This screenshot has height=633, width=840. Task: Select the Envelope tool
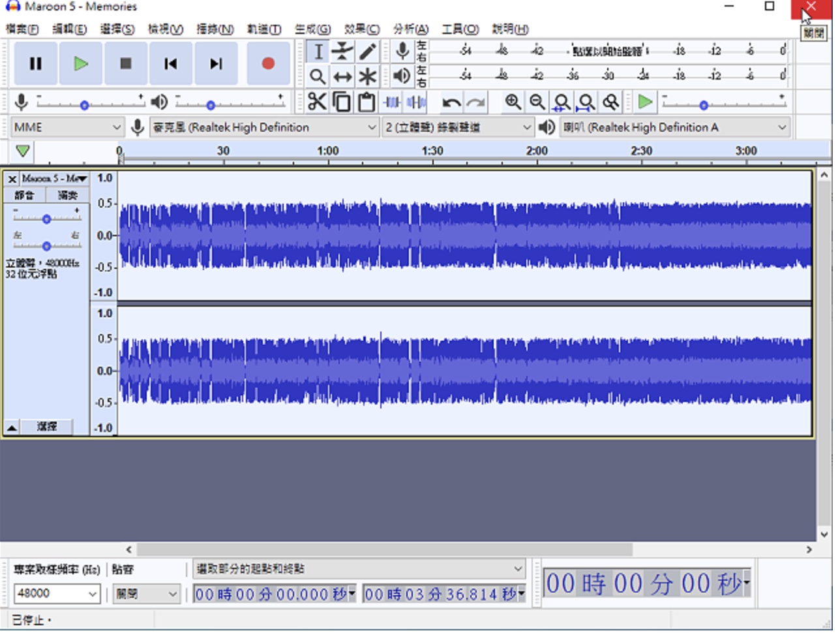point(342,52)
